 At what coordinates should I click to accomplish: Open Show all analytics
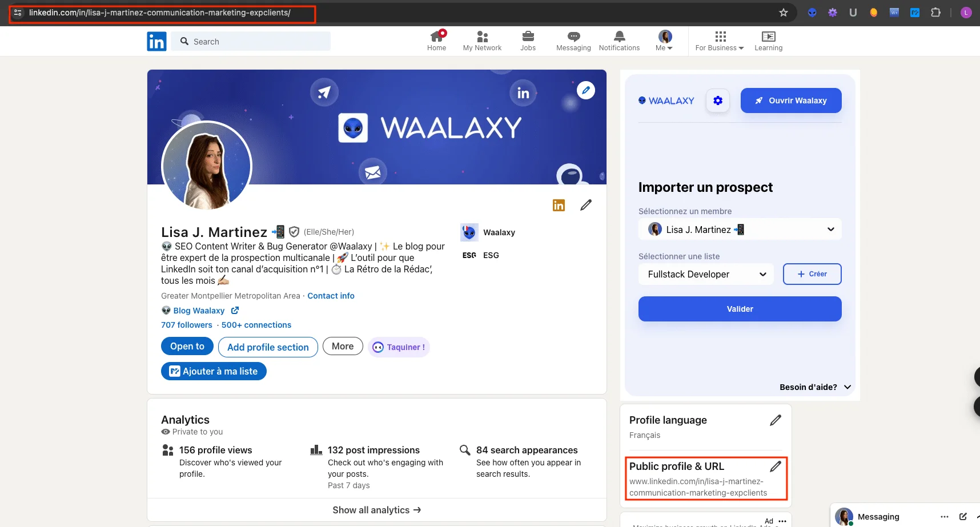click(x=377, y=510)
